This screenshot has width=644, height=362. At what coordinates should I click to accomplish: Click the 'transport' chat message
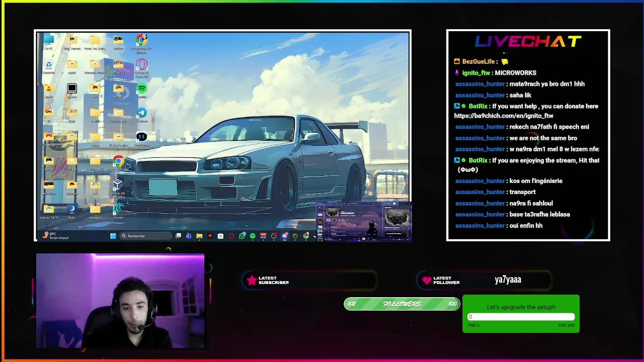(x=522, y=192)
